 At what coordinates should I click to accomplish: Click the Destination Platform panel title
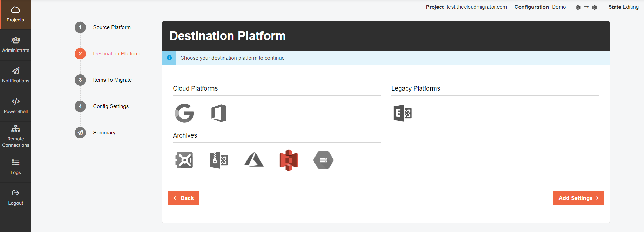coord(228,36)
